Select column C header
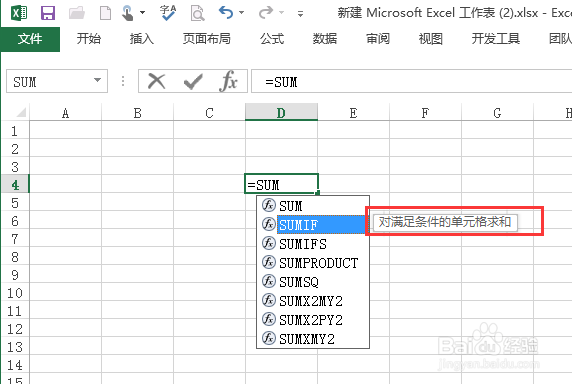This screenshot has height=384, width=572. [x=209, y=113]
